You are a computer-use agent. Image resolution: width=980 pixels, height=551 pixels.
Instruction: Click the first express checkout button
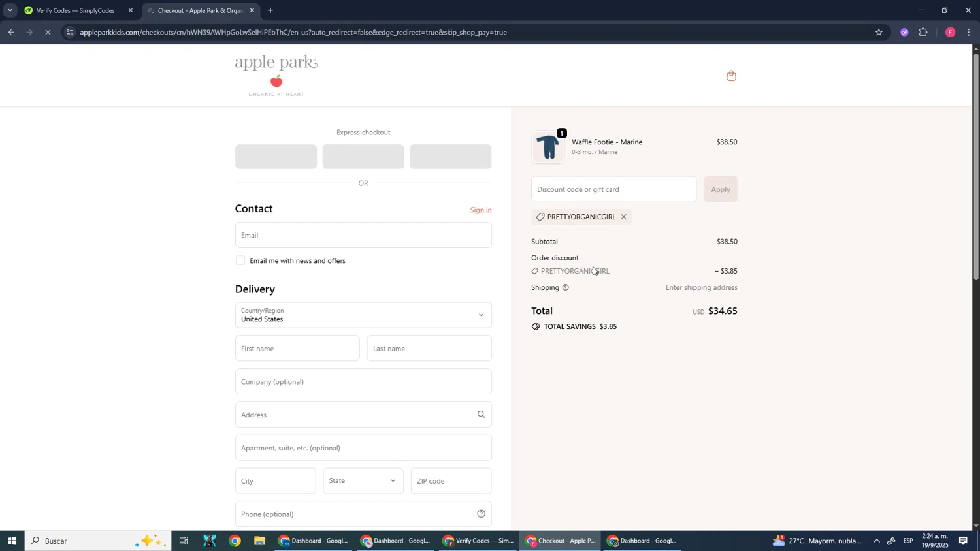click(276, 157)
